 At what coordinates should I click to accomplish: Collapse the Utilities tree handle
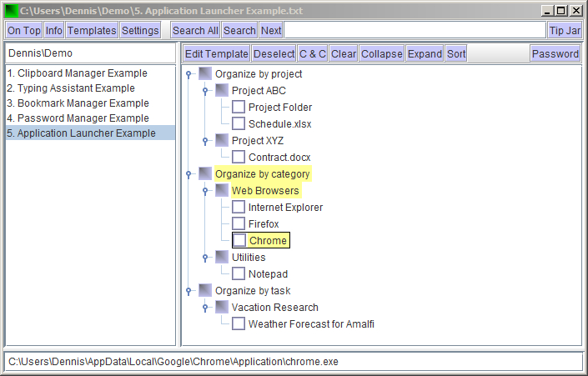(205, 258)
